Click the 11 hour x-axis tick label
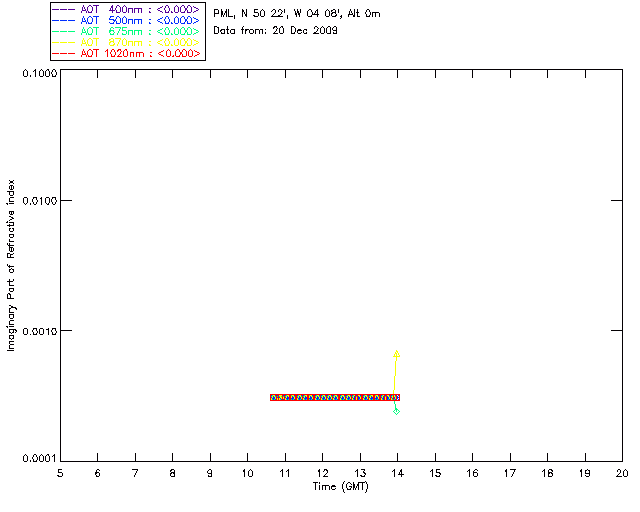 [x=285, y=473]
